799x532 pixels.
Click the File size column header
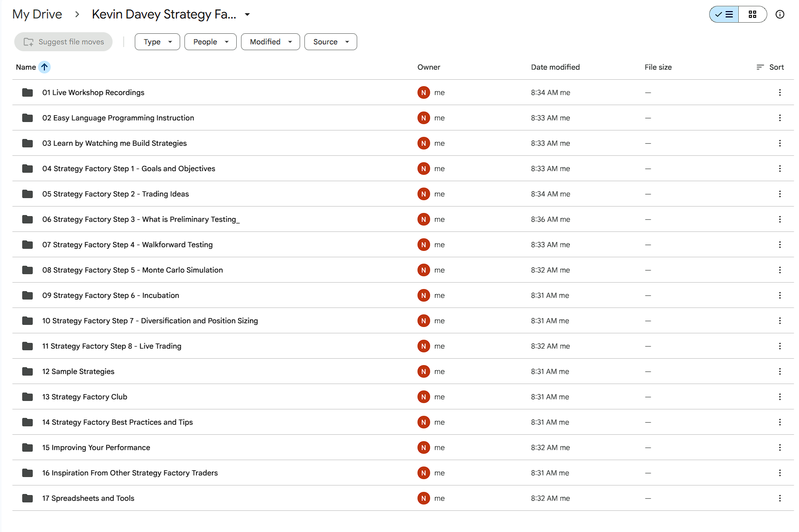pos(658,67)
